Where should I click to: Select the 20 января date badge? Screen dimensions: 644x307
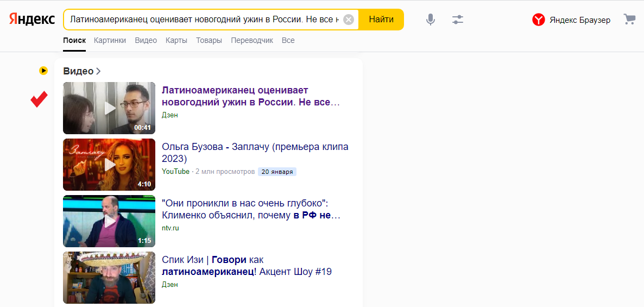click(x=277, y=171)
